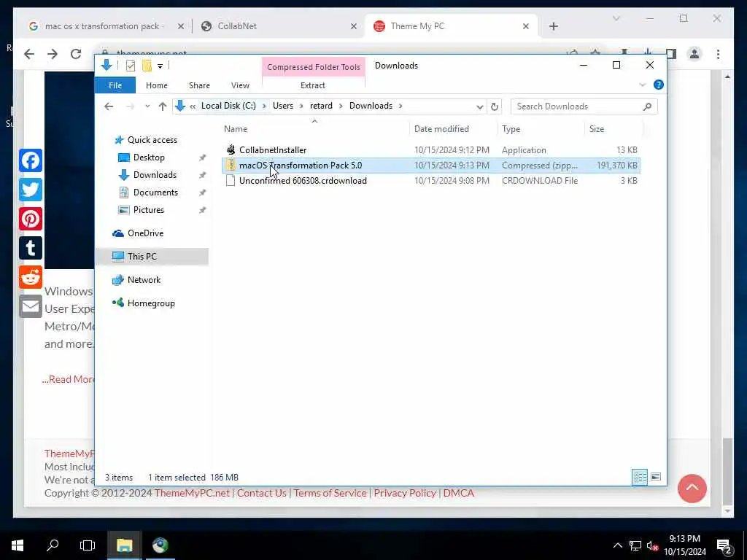Go up one folder level in Explorer
The image size is (747, 560).
coord(163,106)
